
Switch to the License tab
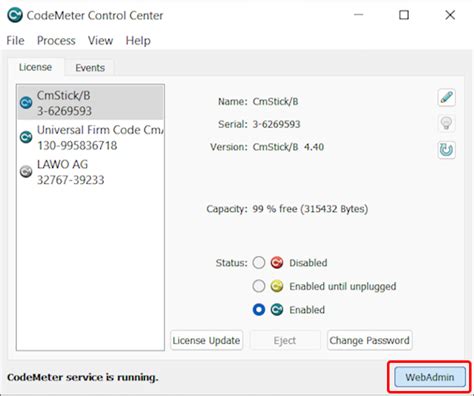click(35, 67)
